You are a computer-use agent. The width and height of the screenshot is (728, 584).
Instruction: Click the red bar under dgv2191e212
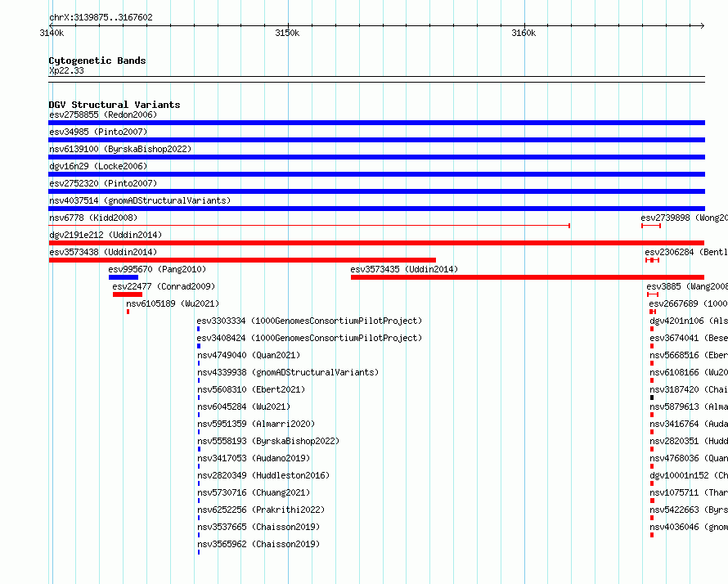point(376,243)
